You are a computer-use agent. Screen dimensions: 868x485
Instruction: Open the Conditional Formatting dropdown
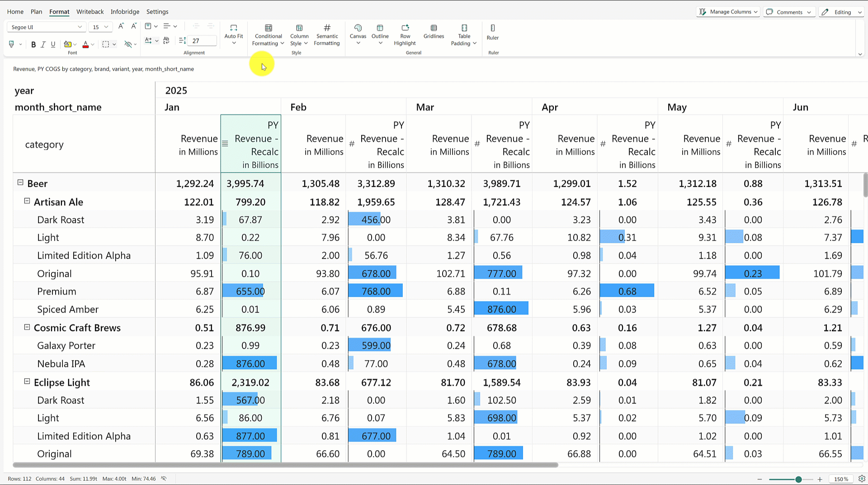coord(268,35)
